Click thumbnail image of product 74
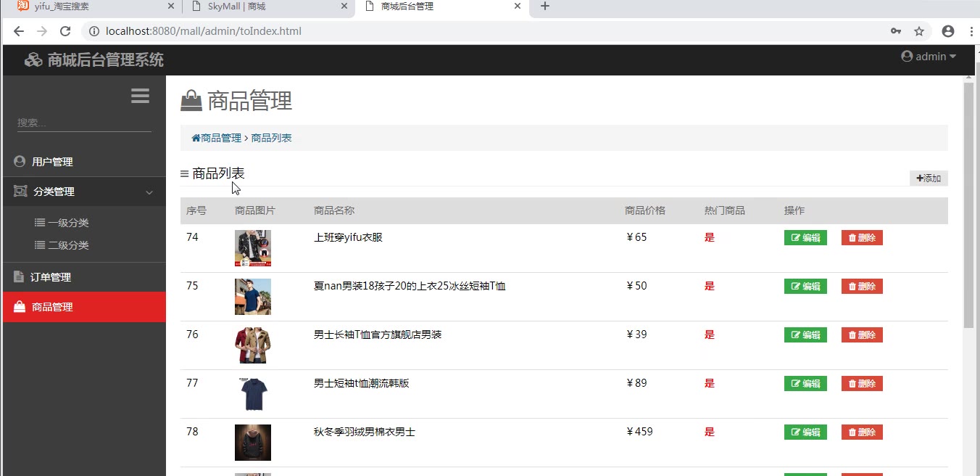980x476 pixels. point(253,248)
